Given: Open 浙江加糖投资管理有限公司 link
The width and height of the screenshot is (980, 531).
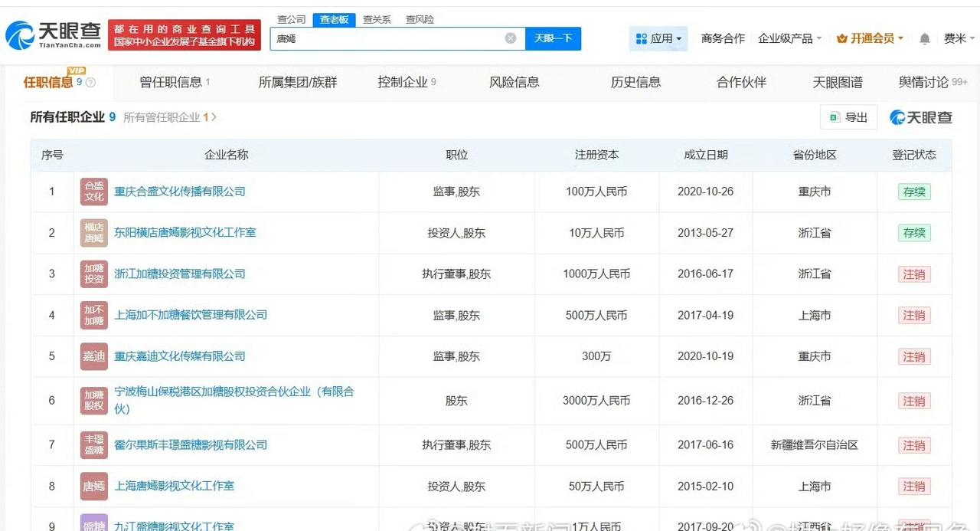Looking at the screenshot, I should 180,274.
